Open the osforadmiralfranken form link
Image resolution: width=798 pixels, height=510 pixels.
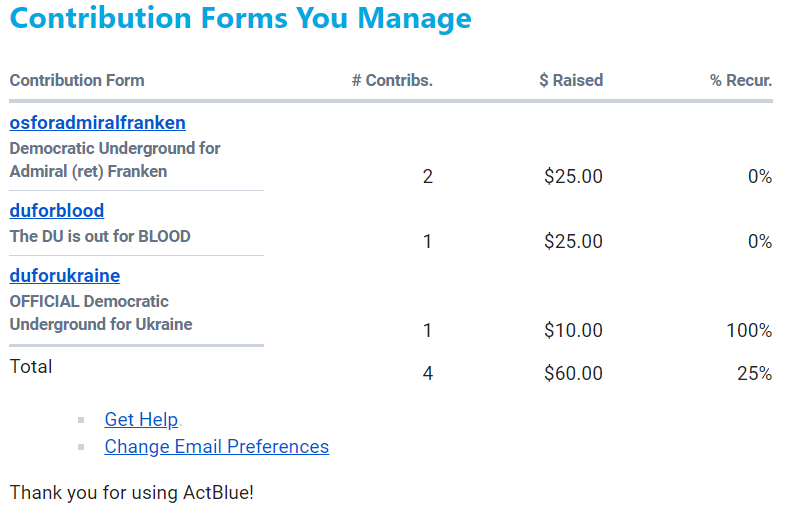97,123
